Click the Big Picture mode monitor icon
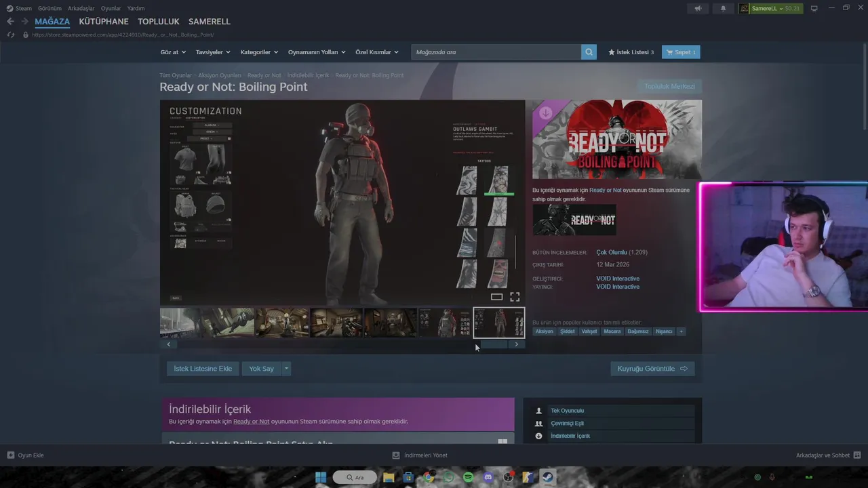The width and height of the screenshot is (868, 488). pos(814,8)
